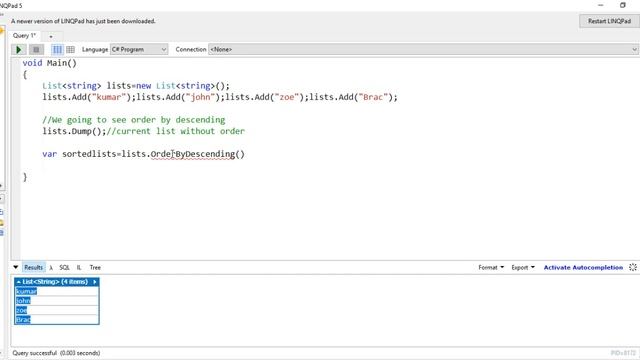Viewport: 640px width, 360px height.
Task: Click the newer version notification message
Action: click(83, 21)
